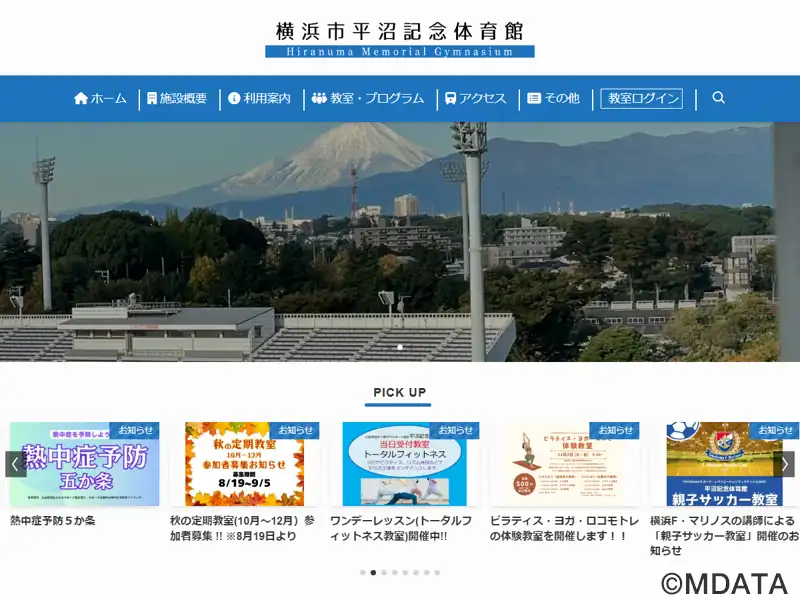Image resolution: width=800 pixels, height=600 pixels.
Task: Open the トータルフィットネス lesson thumbnail
Action: [x=404, y=465]
